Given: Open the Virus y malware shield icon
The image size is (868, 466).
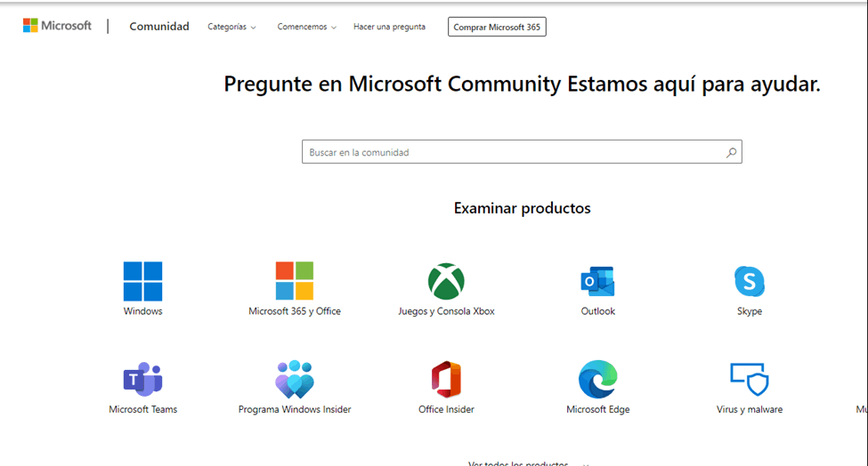Looking at the screenshot, I should click(x=750, y=379).
